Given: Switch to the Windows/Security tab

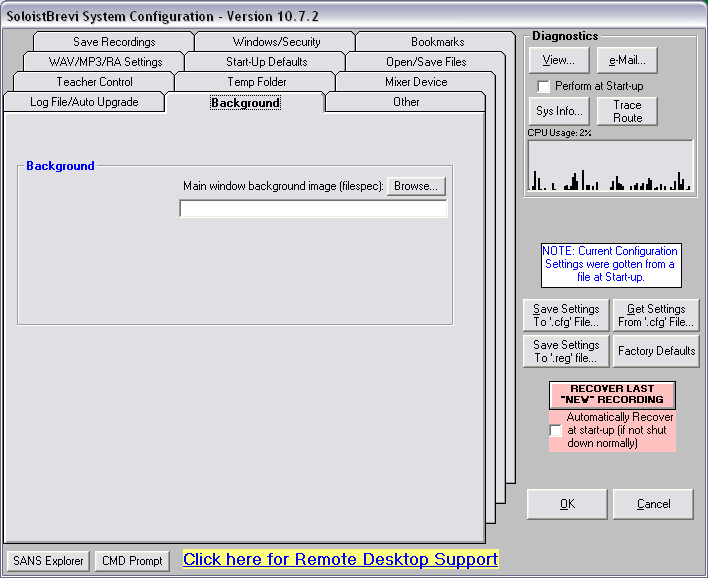Looking at the screenshot, I should tap(276, 42).
